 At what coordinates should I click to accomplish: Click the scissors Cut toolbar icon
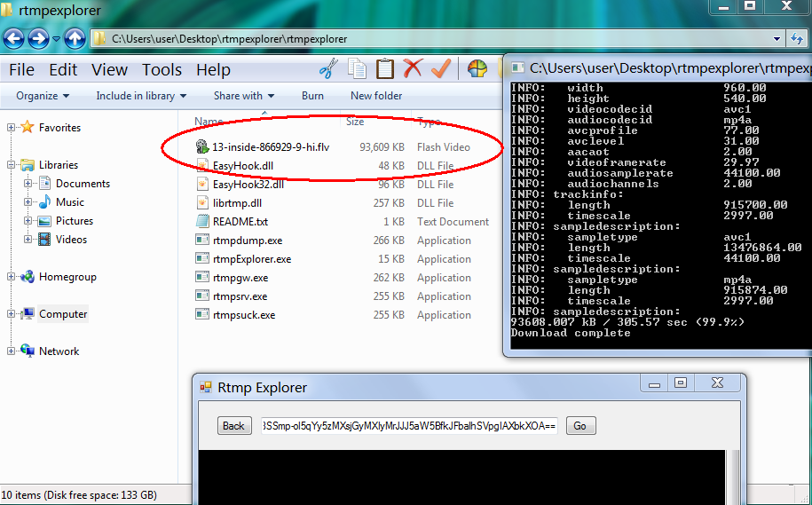point(327,69)
